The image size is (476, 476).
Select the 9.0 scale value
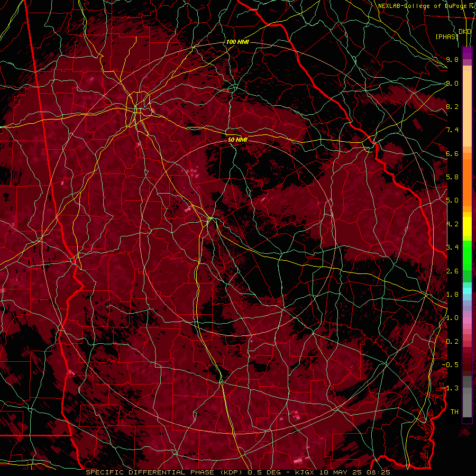coord(452,83)
